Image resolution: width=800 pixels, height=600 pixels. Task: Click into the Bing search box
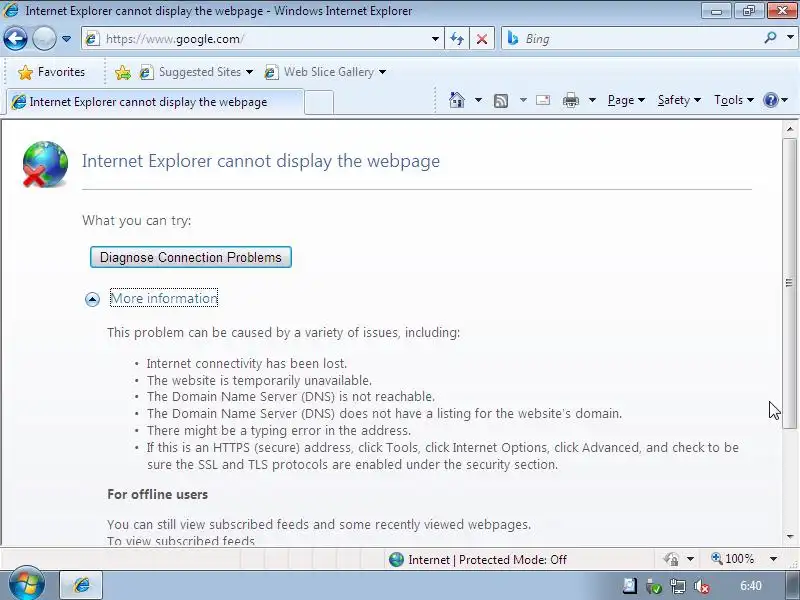pyautogui.click(x=631, y=39)
